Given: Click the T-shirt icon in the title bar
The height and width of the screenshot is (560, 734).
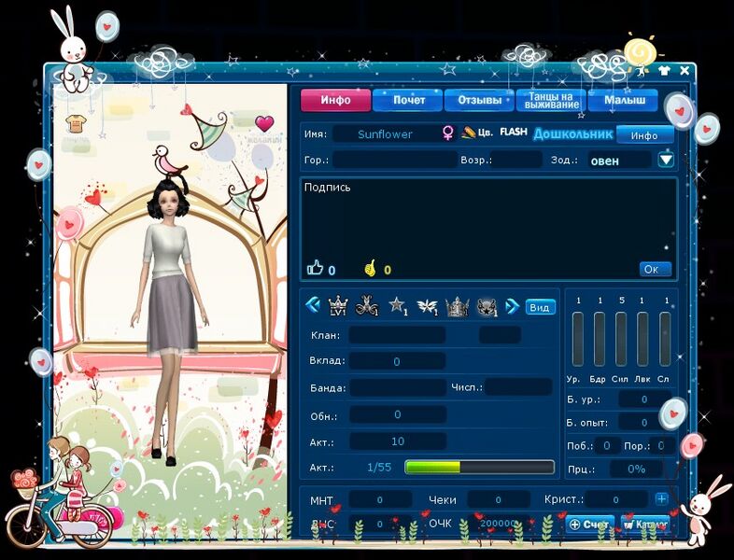Looking at the screenshot, I should [664, 70].
